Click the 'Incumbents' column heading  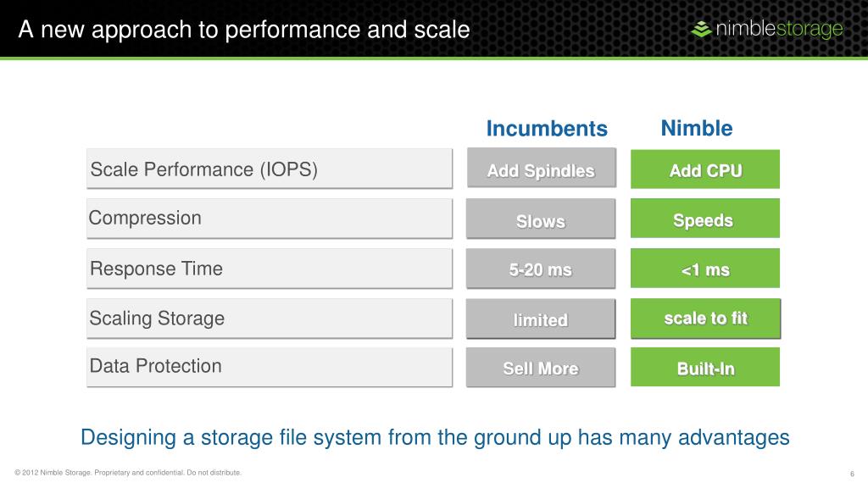pos(547,129)
